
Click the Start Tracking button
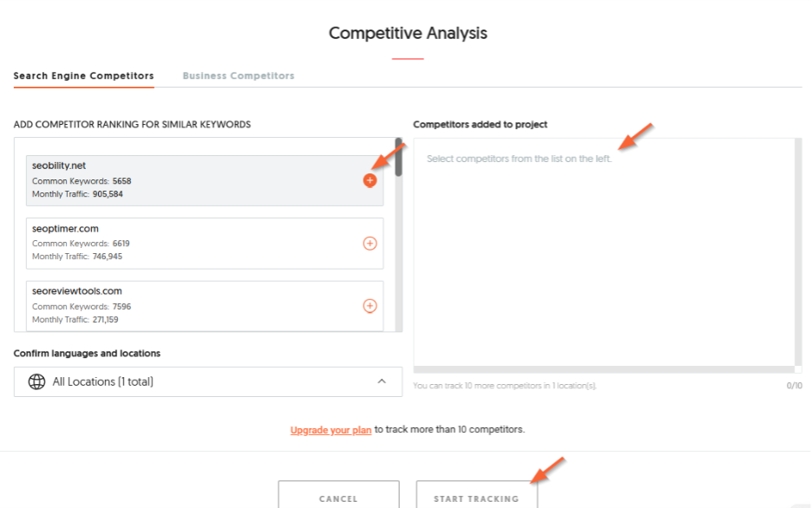pyautogui.click(x=476, y=496)
